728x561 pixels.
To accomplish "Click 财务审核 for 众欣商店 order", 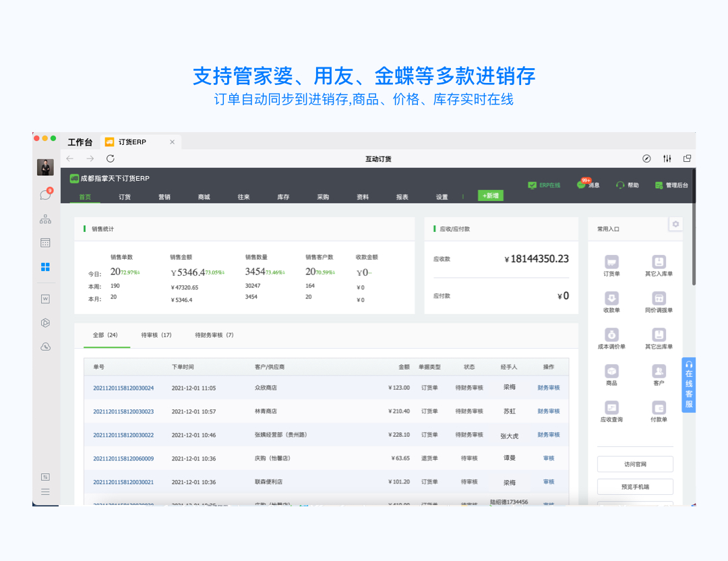I will pos(548,388).
